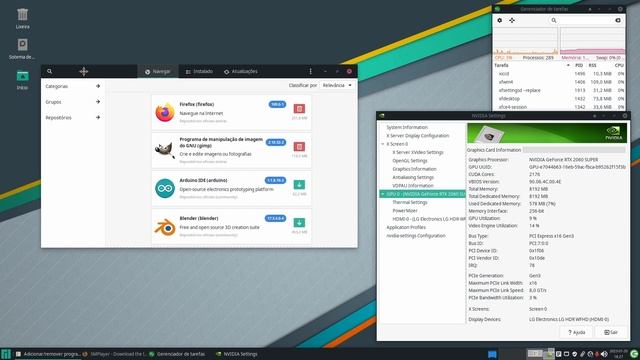Install Arduino IDE using green download button

pyautogui.click(x=299, y=184)
